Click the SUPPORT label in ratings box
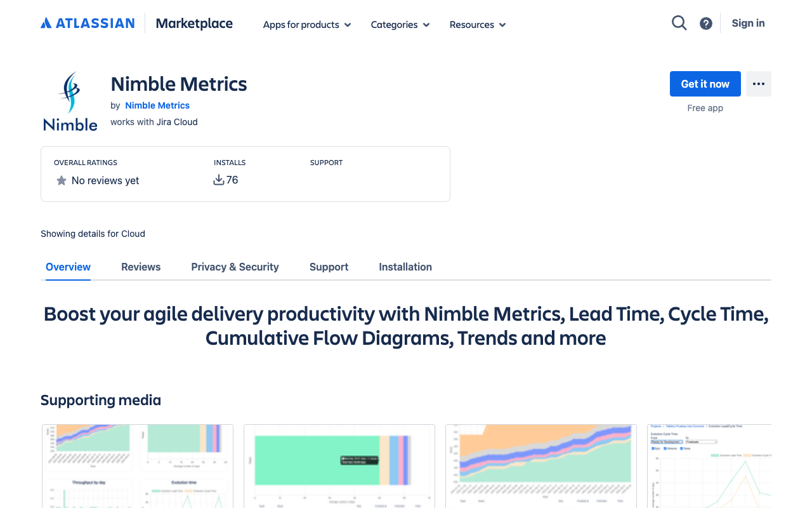Screen dimensions: 812x508 point(326,163)
